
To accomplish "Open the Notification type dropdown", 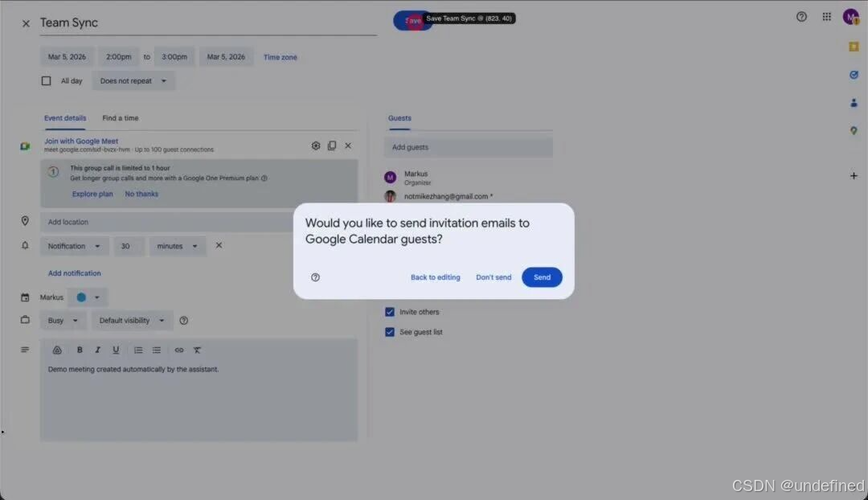I will (74, 246).
